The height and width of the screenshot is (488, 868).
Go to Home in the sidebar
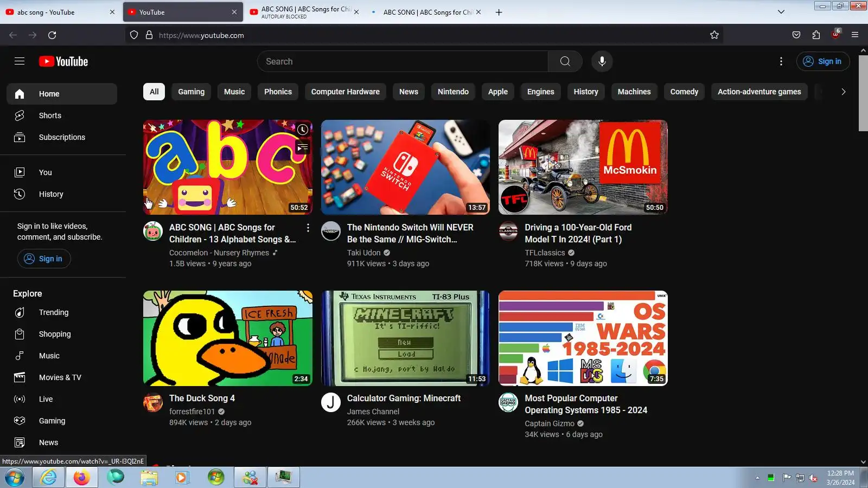tap(62, 94)
